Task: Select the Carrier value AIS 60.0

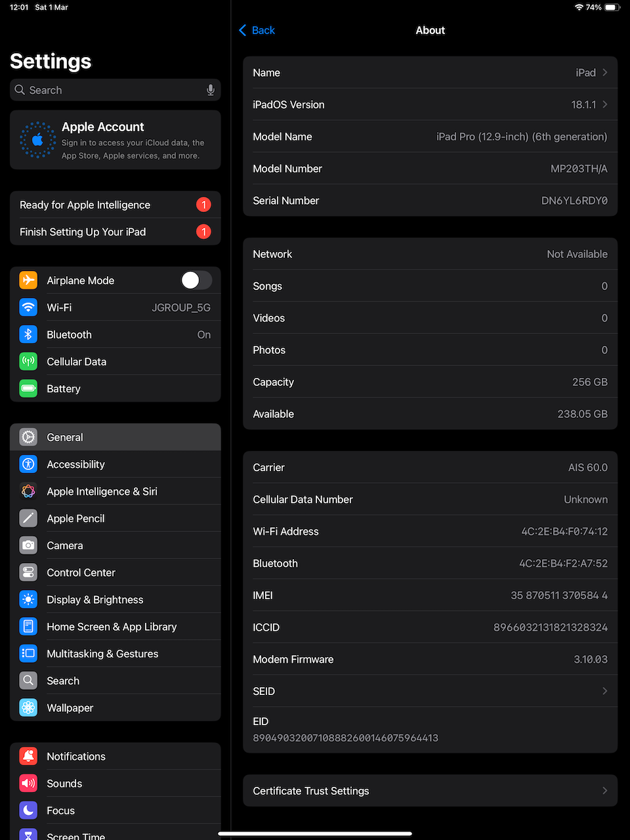Action: click(x=588, y=467)
